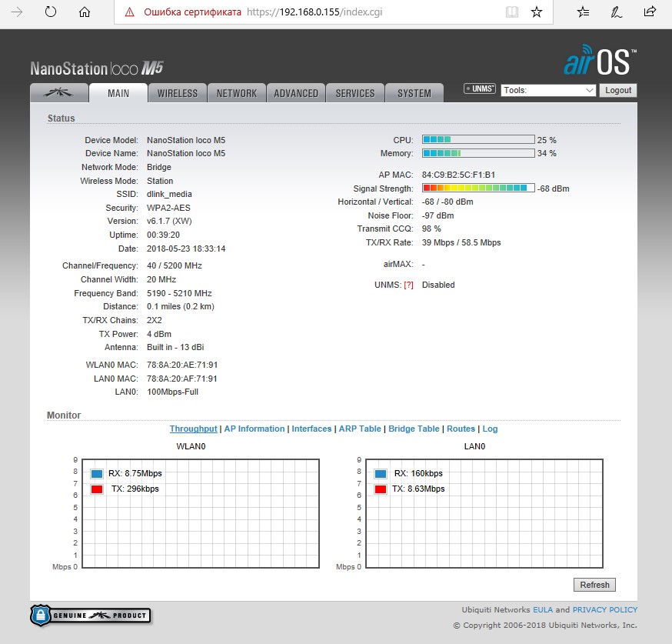Click the certificate error warning triangle
This screenshot has width=672, height=644.
(x=129, y=12)
